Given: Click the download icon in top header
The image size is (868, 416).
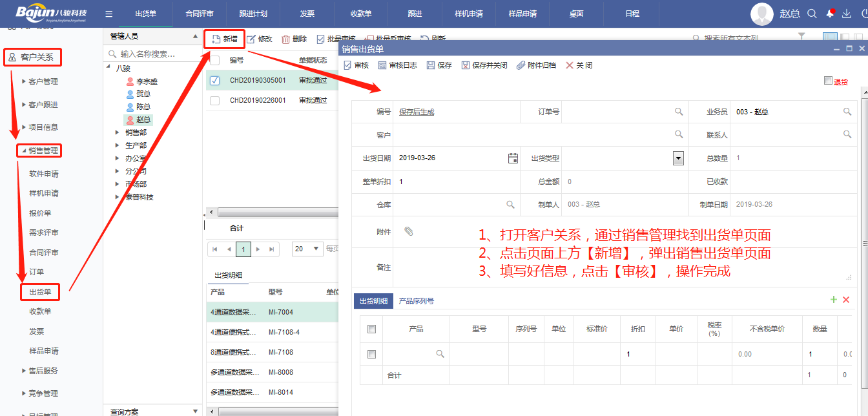Looking at the screenshot, I should pos(847,14).
